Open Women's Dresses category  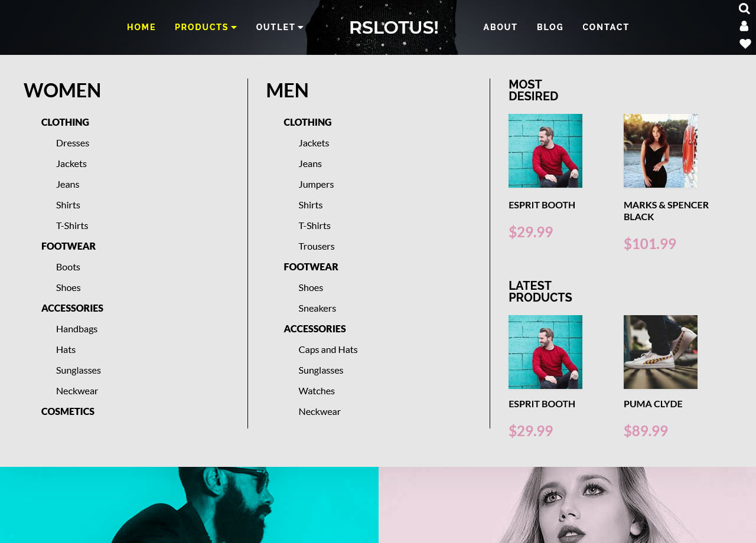pos(73,143)
